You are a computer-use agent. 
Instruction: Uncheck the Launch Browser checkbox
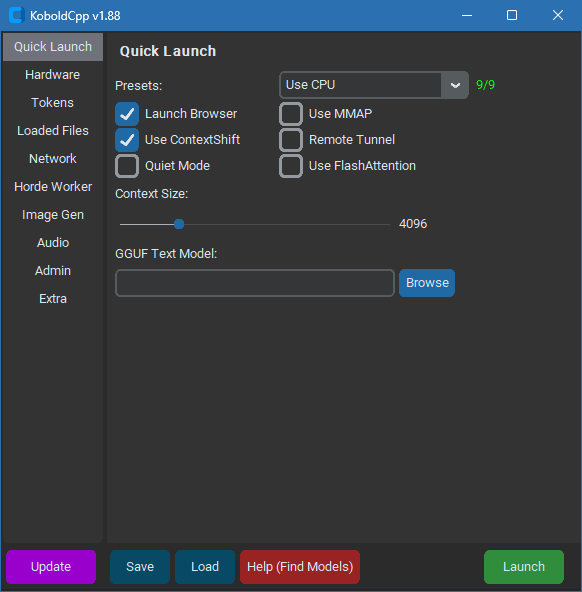click(x=127, y=114)
